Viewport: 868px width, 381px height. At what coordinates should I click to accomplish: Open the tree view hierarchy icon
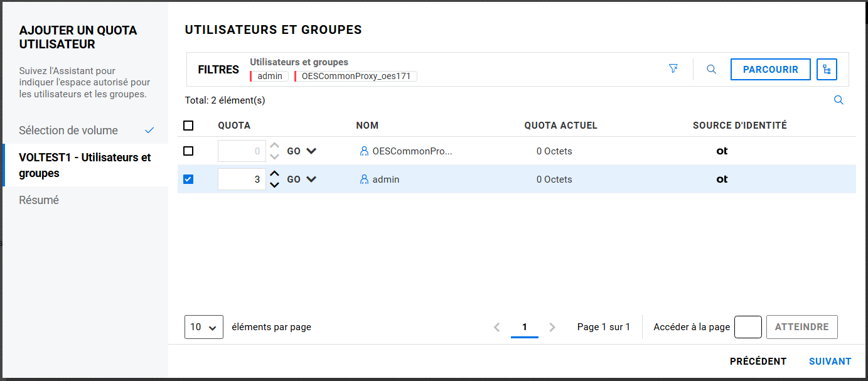tap(827, 70)
